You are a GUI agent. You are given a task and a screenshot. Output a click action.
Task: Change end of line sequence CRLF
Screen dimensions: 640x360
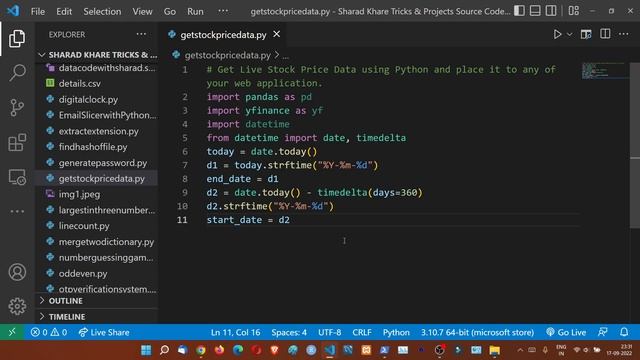pyautogui.click(x=362, y=332)
